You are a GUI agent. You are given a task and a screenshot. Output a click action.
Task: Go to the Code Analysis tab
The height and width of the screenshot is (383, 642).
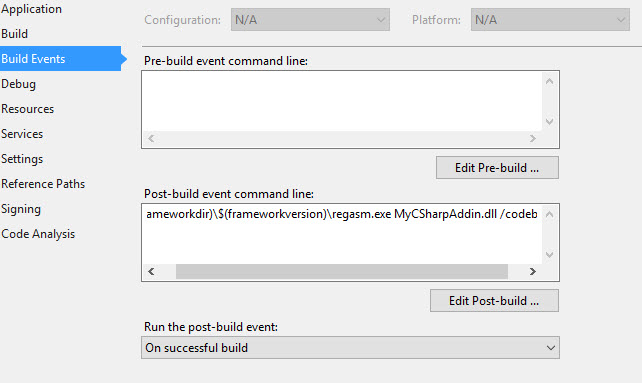pyautogui.click(x=38, y=234)
